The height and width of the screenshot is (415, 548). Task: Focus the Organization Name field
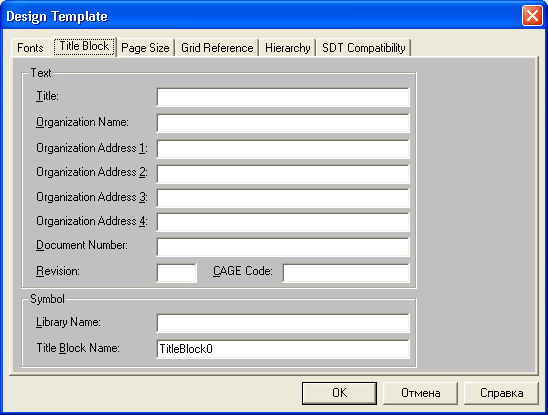point(283,123)
